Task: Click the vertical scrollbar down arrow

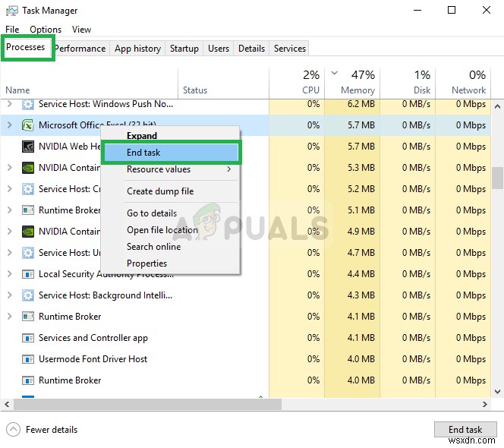Action: [497, 391]
